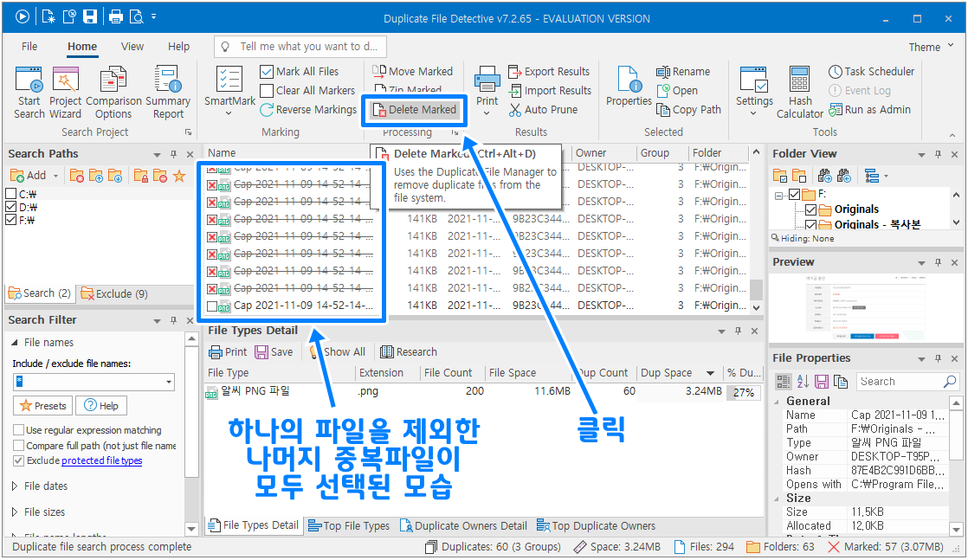Click the Add path button
Screen dimensions: 968x560
[x=29, y=176]
